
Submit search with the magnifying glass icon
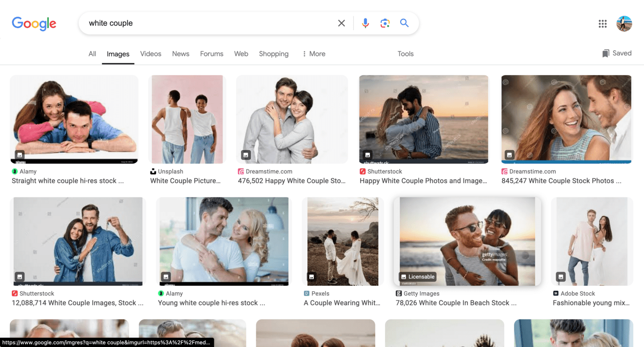(404, 23)
